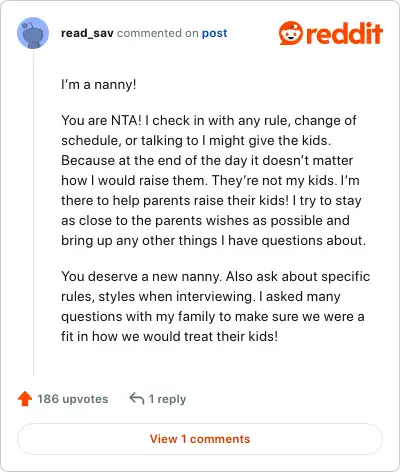
Task: Click the "View 1 comments" button
Action: click(200, 439)
